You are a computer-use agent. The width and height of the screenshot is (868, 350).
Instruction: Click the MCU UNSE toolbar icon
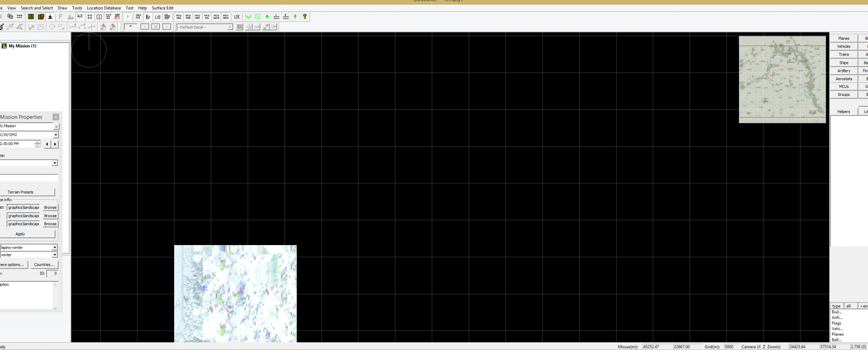217,17
